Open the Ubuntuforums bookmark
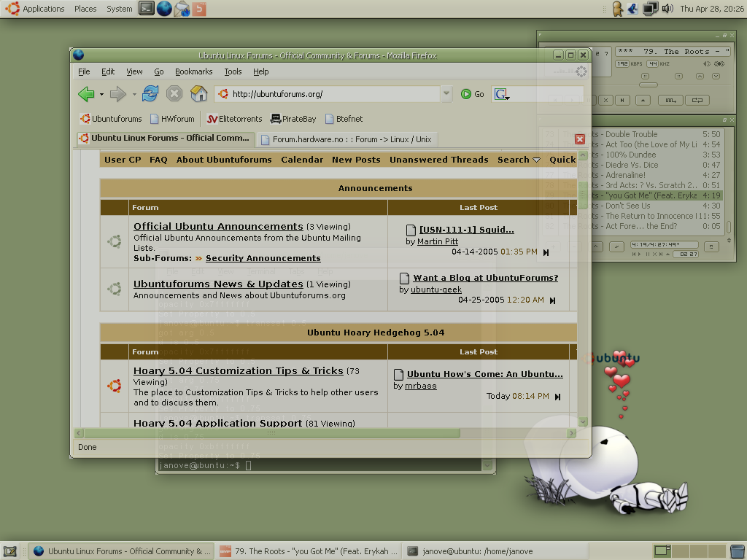The image size is (747, 560). [x=111, y=119]
